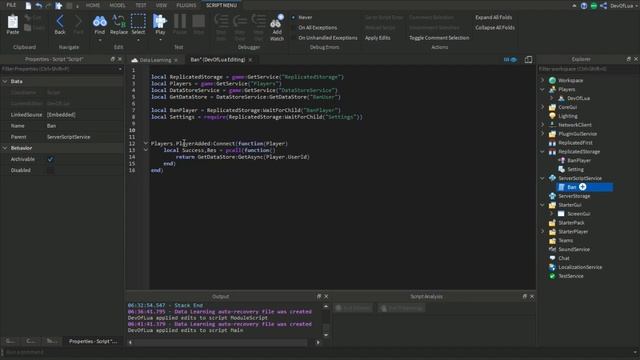Expand the StarterPlayer tree node
The image size is (640, 360).
[542, 231]
